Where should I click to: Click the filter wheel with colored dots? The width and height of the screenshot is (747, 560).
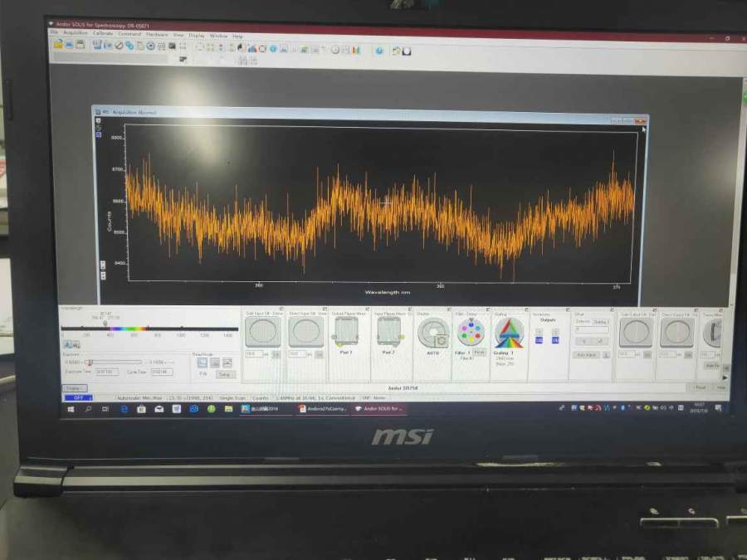[x=471, y=332]
